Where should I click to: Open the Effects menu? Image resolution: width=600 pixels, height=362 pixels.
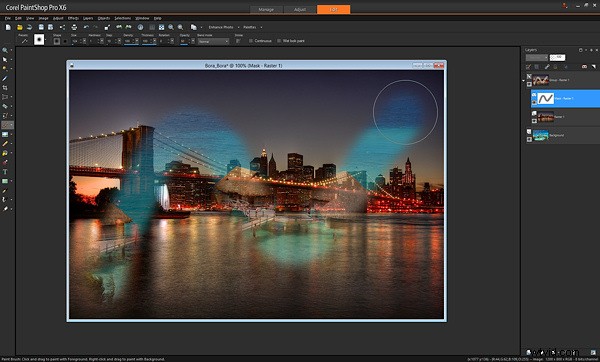73,18
